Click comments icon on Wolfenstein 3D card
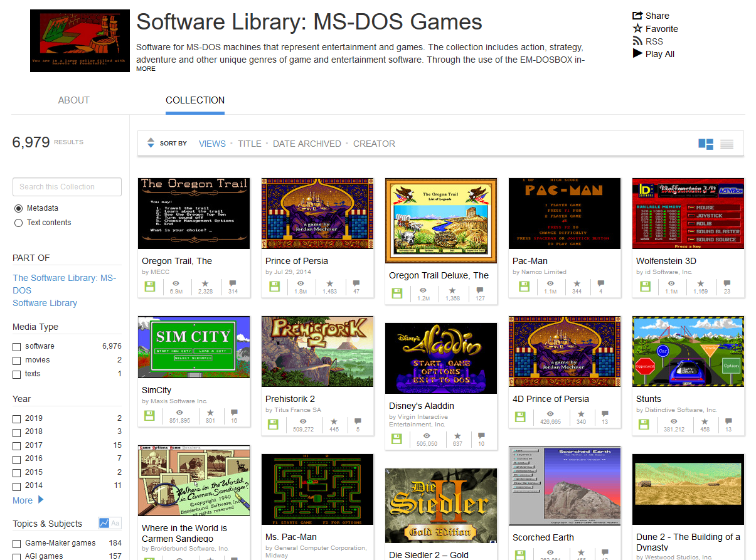The image size is (756, 560). coord(727,283)
